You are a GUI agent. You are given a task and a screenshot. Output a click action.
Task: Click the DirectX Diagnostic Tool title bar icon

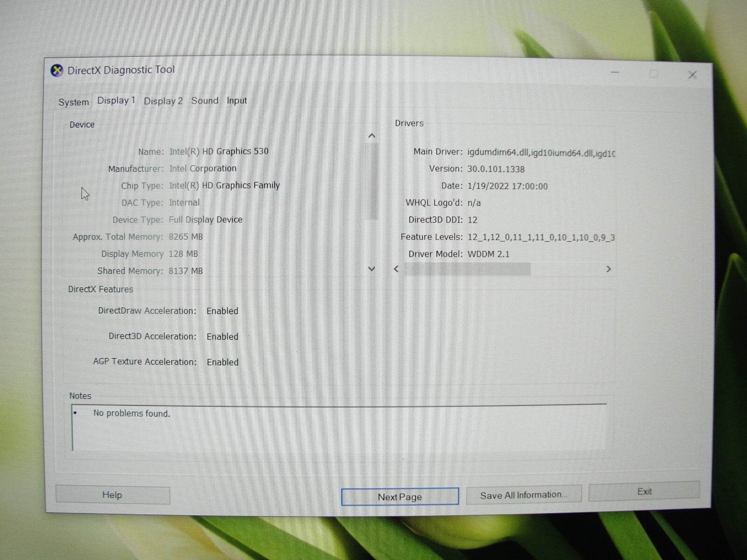(57, 70)
